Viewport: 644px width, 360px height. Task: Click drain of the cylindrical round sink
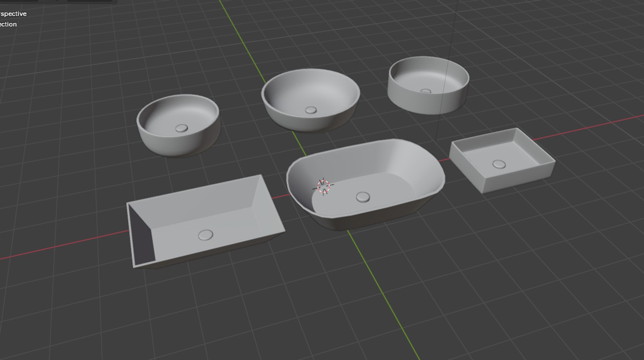(x=426, y=91)
